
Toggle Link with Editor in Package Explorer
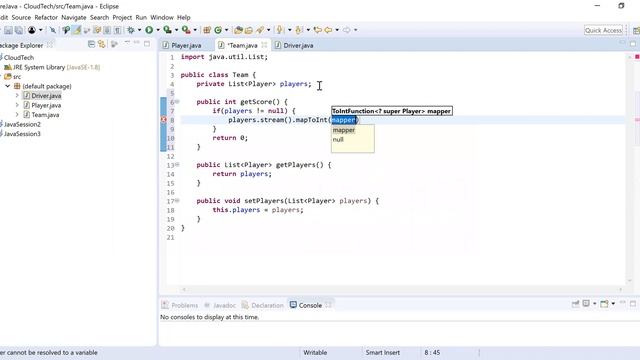(x=102, y=44)
